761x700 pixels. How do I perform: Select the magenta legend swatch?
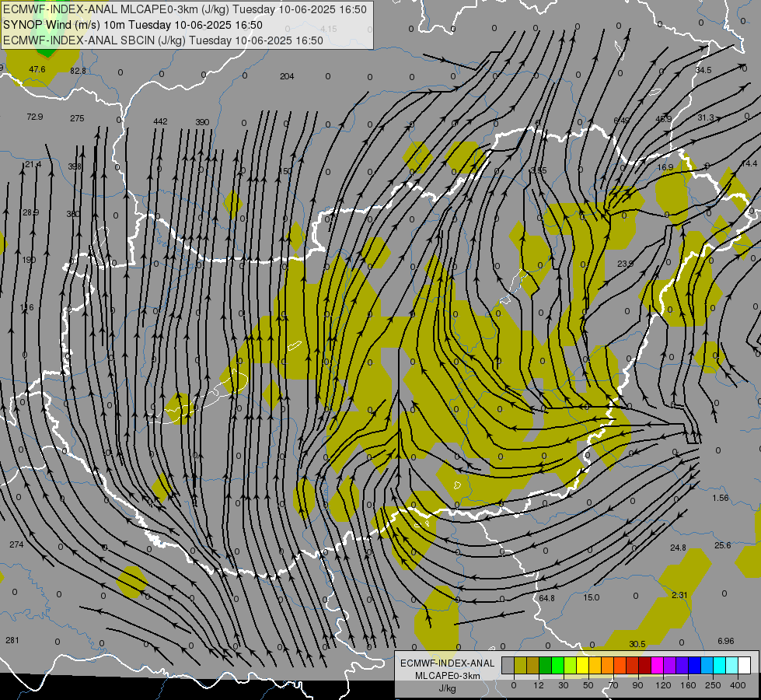coord(657,665)
